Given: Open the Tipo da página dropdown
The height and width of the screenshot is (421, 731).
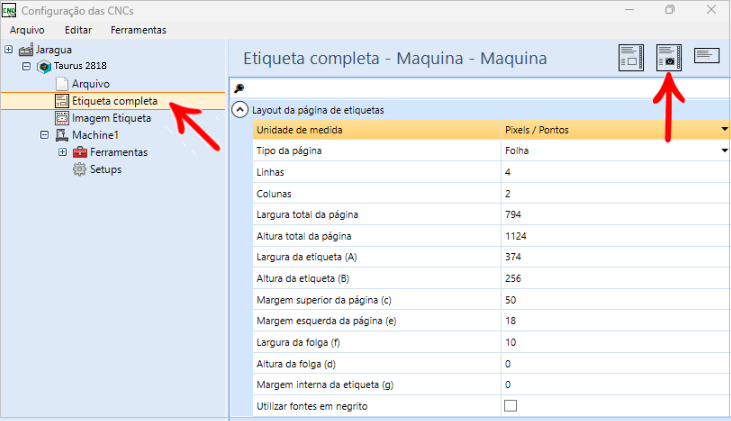Looking at the screenshot, I should pyautogui.click(x=724, y=151).
